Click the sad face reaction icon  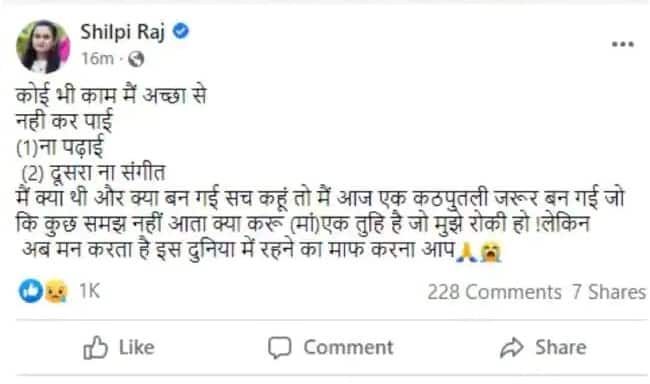coord(56,291)
